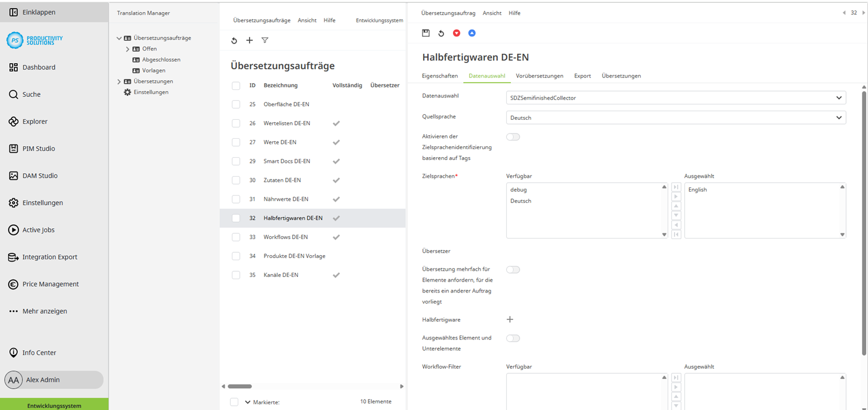The width and height of the screenshot is (868, 410).
Task: Click the PIM Studio sidebar icon
Action: [13, 148]
